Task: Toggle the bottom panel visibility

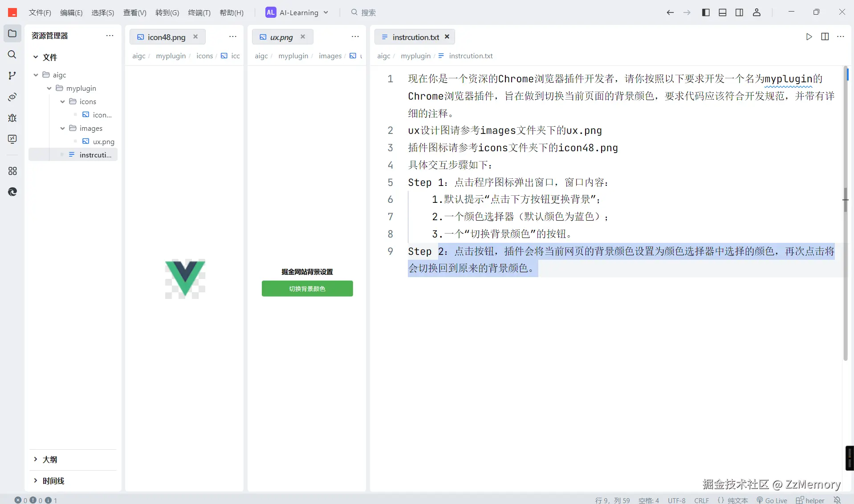Action: click(x=722, y=12)
